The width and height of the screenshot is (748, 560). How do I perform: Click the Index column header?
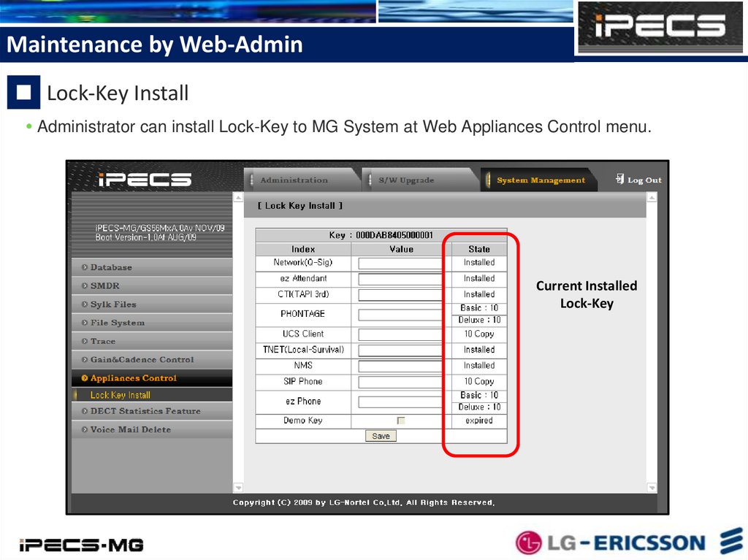point(303,250)
